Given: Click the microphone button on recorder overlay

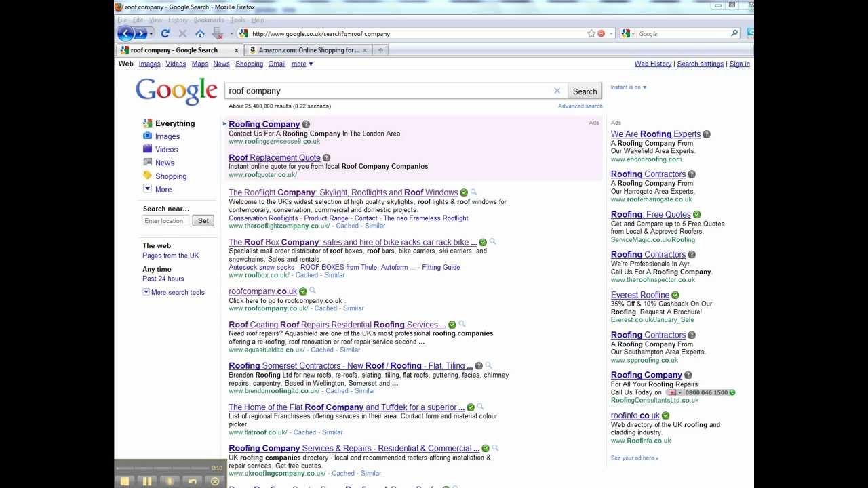Looking at the screenshot, I should tap(170, 481).
